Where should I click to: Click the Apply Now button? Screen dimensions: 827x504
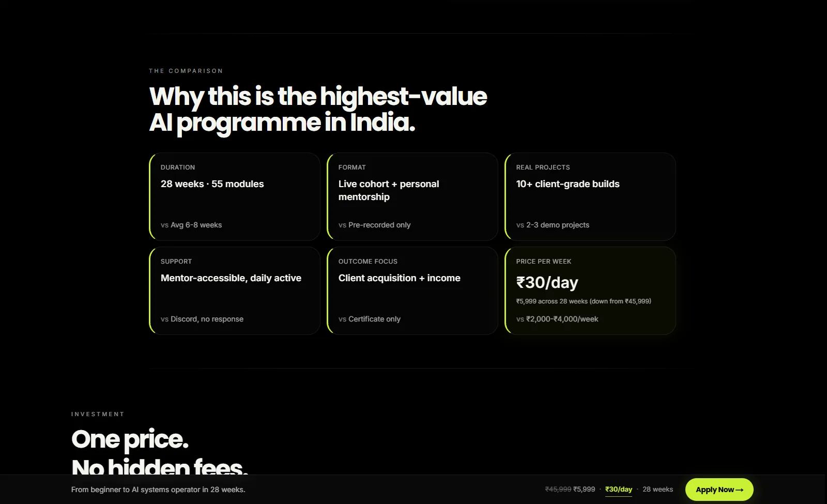click(719, 490)
